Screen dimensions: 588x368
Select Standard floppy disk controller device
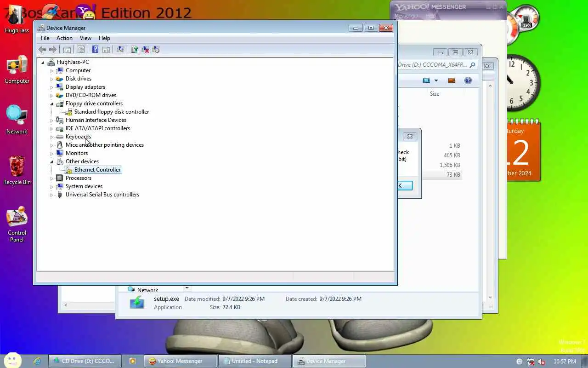point(111,112)
